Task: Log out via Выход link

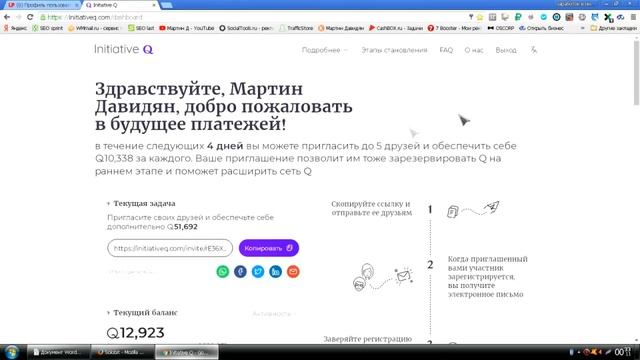Action: point(506,50)
